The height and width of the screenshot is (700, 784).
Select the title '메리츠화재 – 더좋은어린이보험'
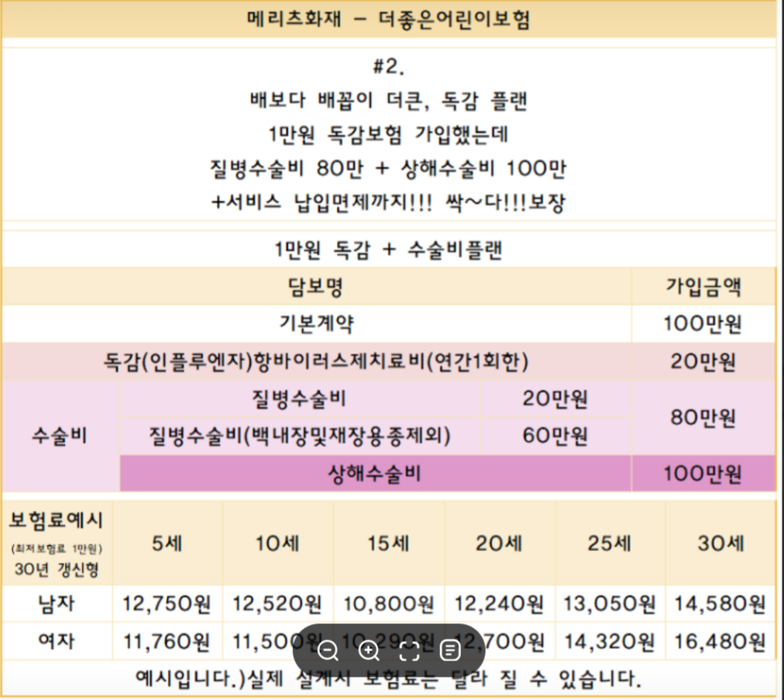[x=388, y=19]
